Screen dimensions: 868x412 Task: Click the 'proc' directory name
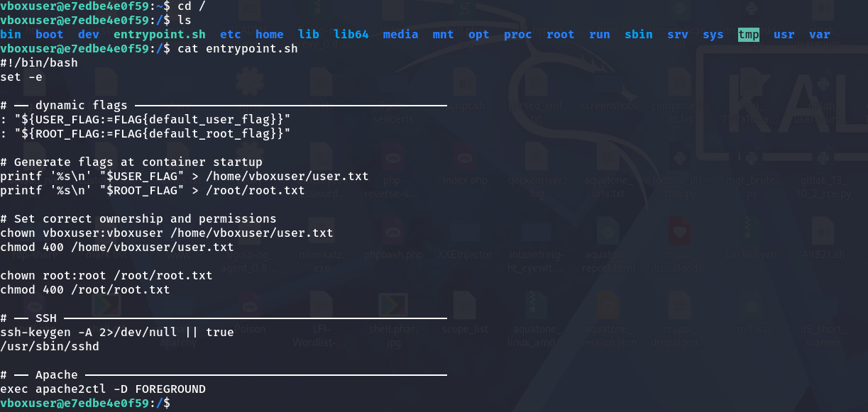pyautogui.click(x=518, y=34)
